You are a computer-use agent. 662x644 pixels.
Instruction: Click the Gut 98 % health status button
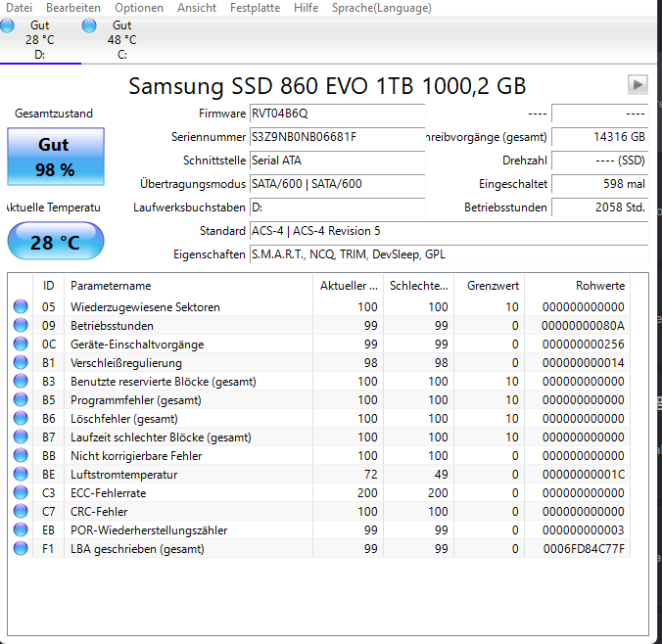tap(56, 157)
